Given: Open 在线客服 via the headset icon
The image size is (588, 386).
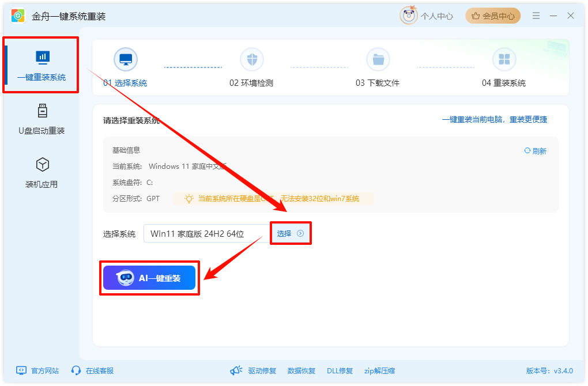Looking at the screenshot, I should pos(76,370).
